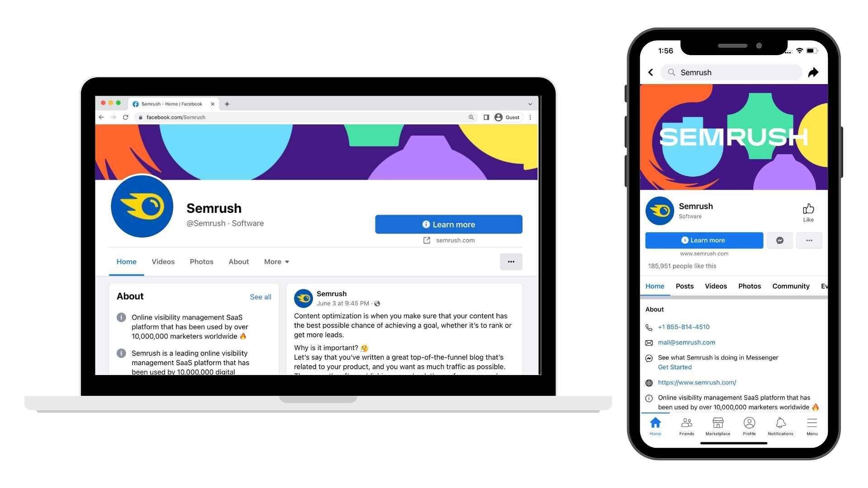Click the three-dot more options icon mobile

pyautogui.click(x=808, y=240)
